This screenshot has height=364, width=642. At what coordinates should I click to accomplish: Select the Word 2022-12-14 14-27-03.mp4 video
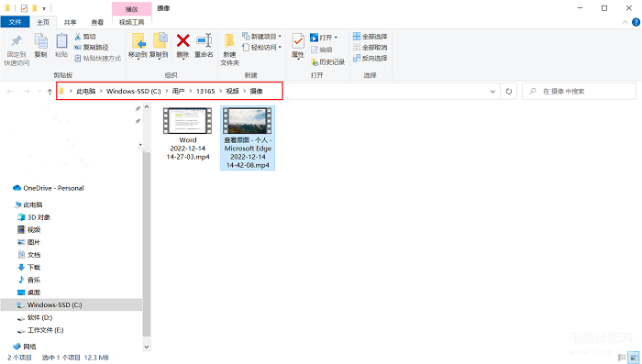(188, 134)
